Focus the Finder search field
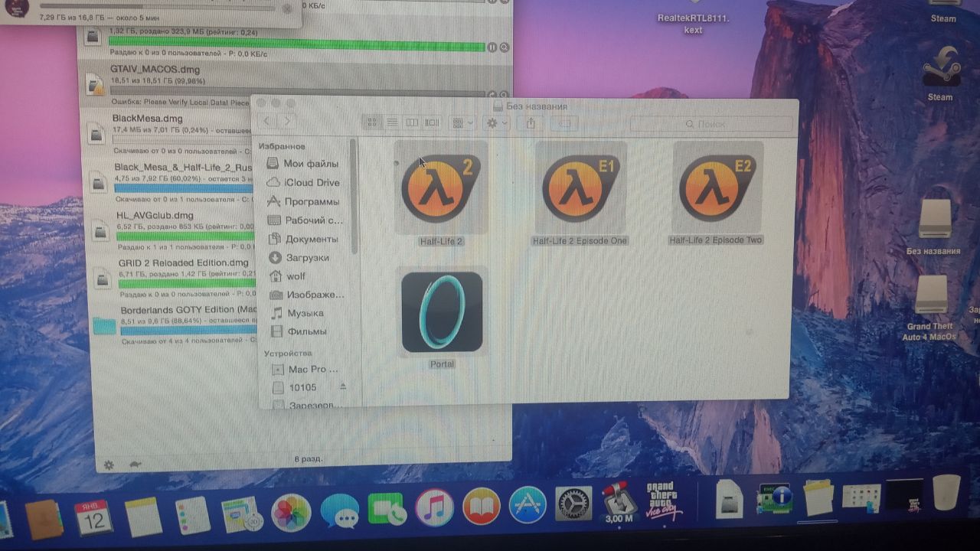The image size is (980, 551). [x=711, y=124]
